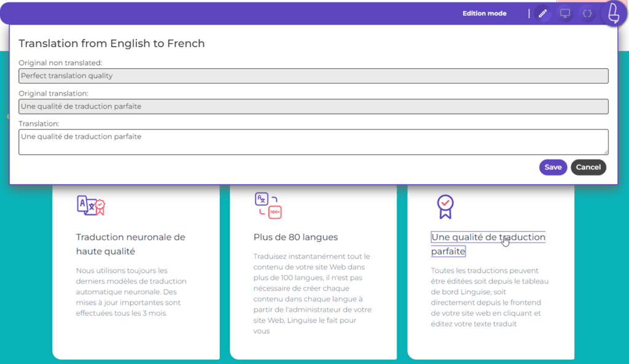Switch to the monitor live-view icon
This screenshot has height=364, width=629.
coord(565,13)
